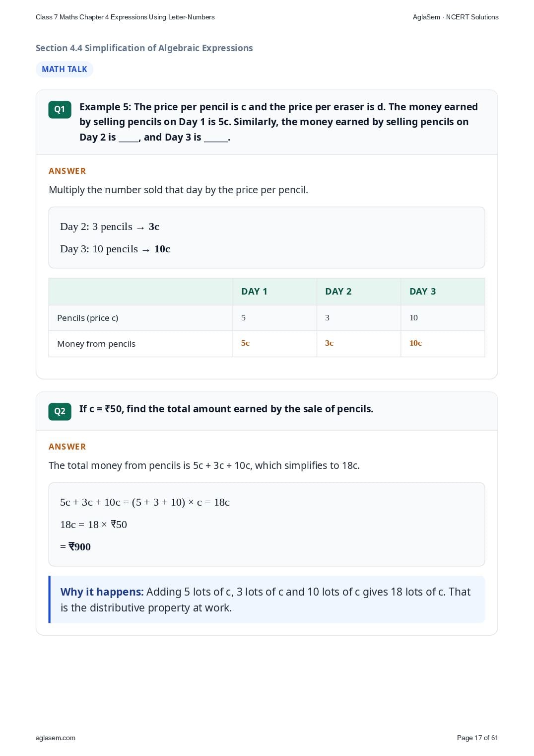The image size is (534, 756).
Task: Click the 5c money cell under Day 1
Action: (275, 344)
